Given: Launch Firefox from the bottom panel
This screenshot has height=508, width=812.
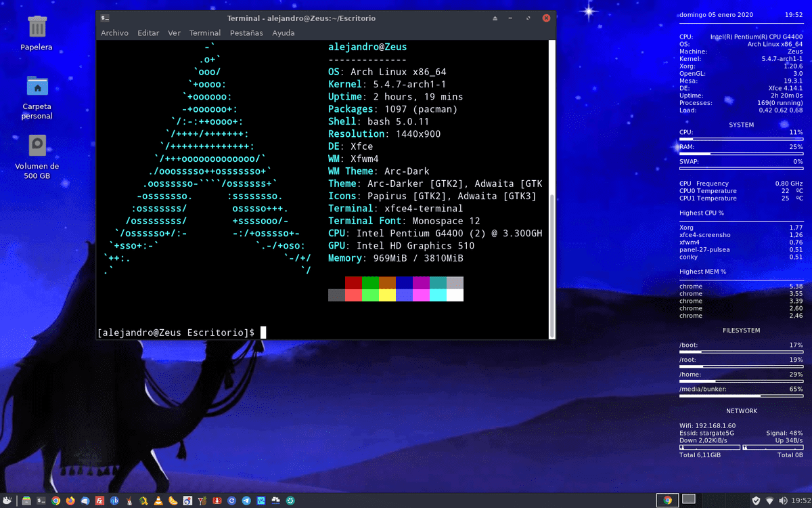Looking at the screenshot, I should tap(70, 501).
